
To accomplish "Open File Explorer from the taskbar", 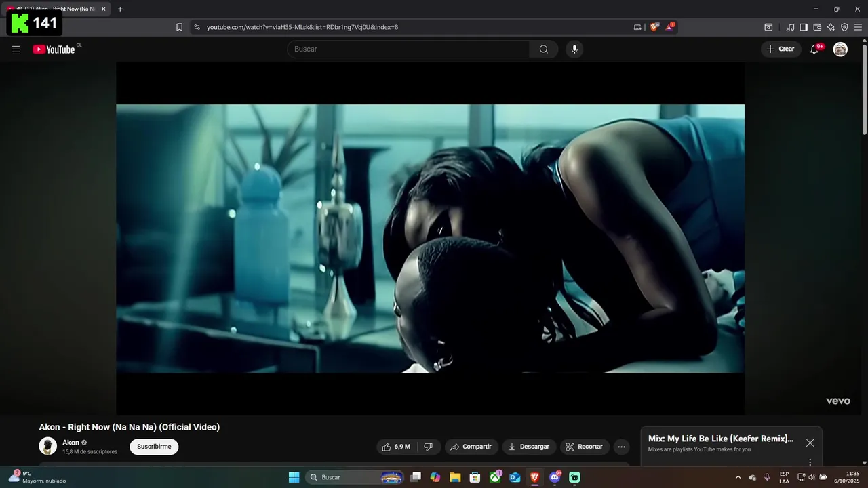I will coord(455,477).
